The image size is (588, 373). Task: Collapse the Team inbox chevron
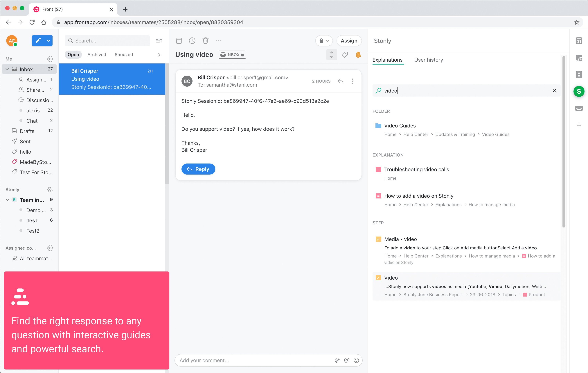(x=7, y=200)
